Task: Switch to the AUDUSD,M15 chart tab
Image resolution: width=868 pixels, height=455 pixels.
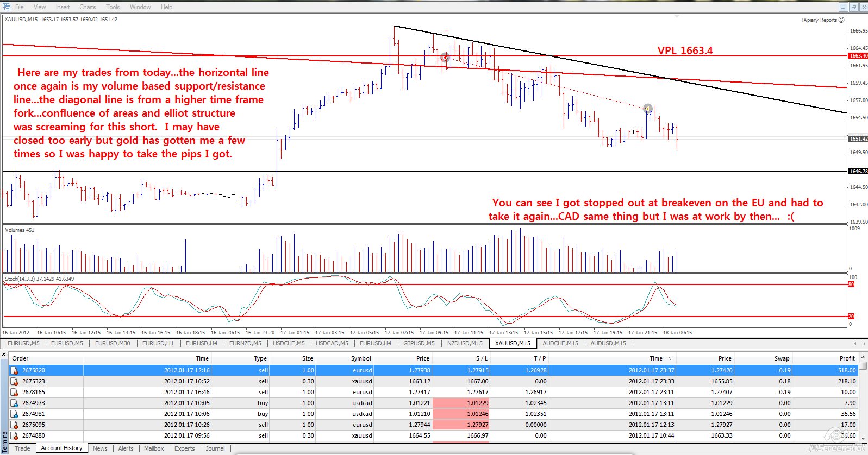Action: tap(608, 343)
